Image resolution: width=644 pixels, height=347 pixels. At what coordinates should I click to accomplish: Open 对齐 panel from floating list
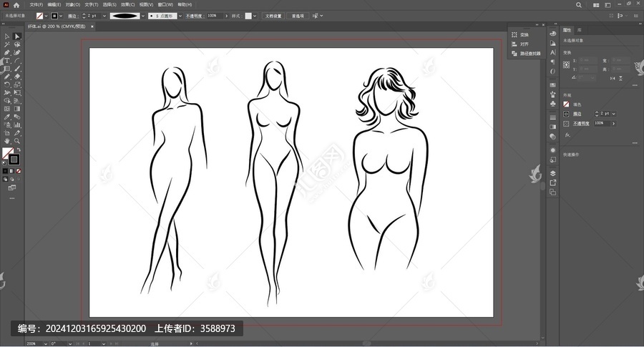coord(520,44)
